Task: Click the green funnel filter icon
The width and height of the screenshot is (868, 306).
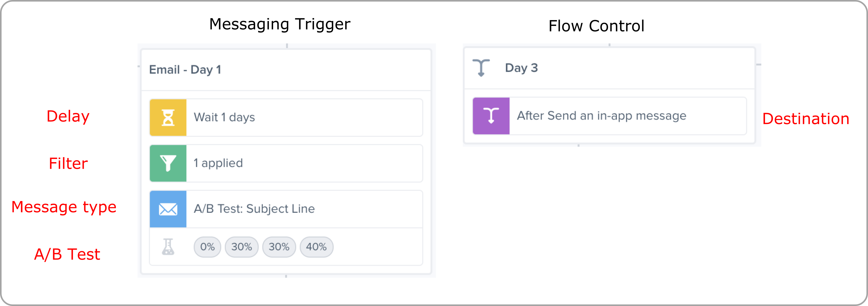Action: 168,163
